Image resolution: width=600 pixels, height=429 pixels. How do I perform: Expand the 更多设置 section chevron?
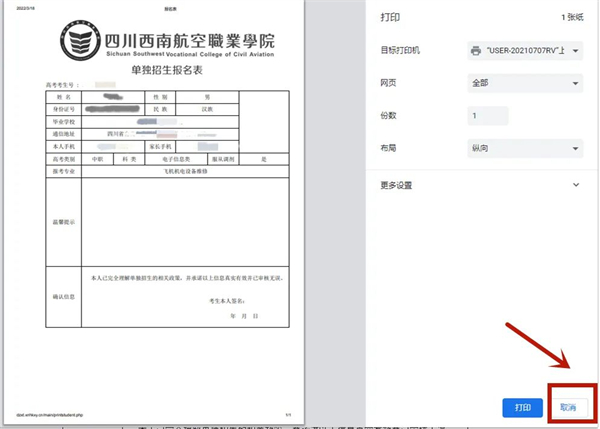pos(576,185)
